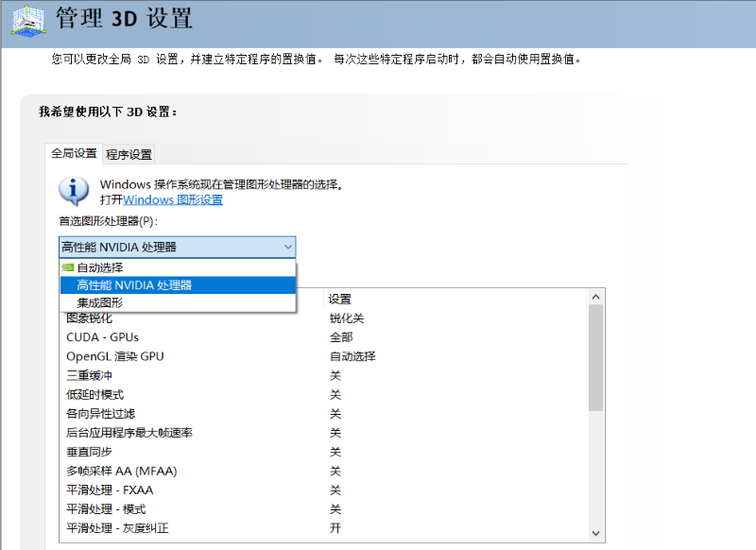
Task: Choose 高性能 NVIDIA 处理器 in the list
Action: [x=178, y=284]
